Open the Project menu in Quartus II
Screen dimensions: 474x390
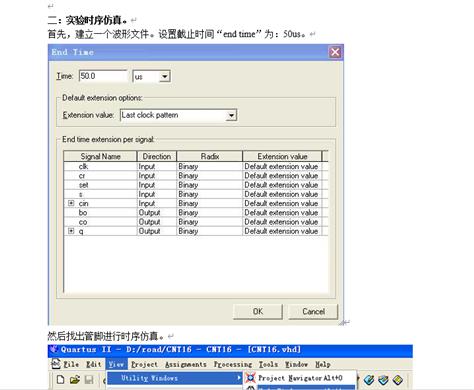coord(144,364)
